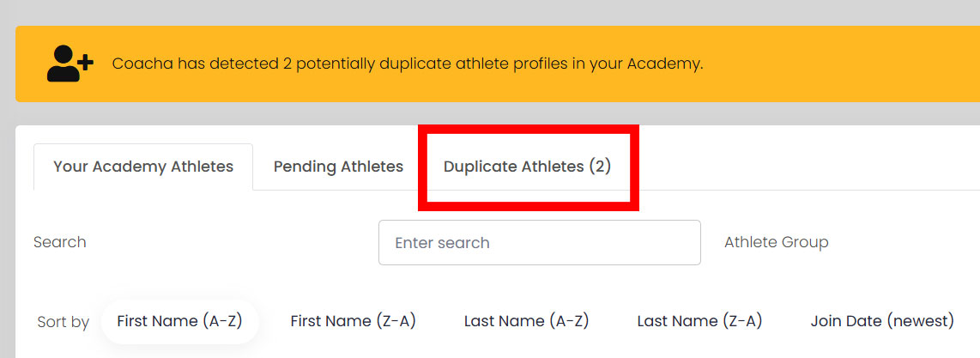This screenshot has height=358, width=980.
Task: Click the plus sign on the user icon
Action: coord(86,61)
